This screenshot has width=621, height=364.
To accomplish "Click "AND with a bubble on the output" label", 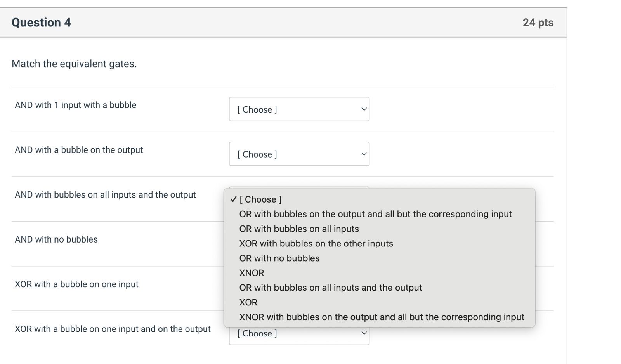I will pos(79,150).
